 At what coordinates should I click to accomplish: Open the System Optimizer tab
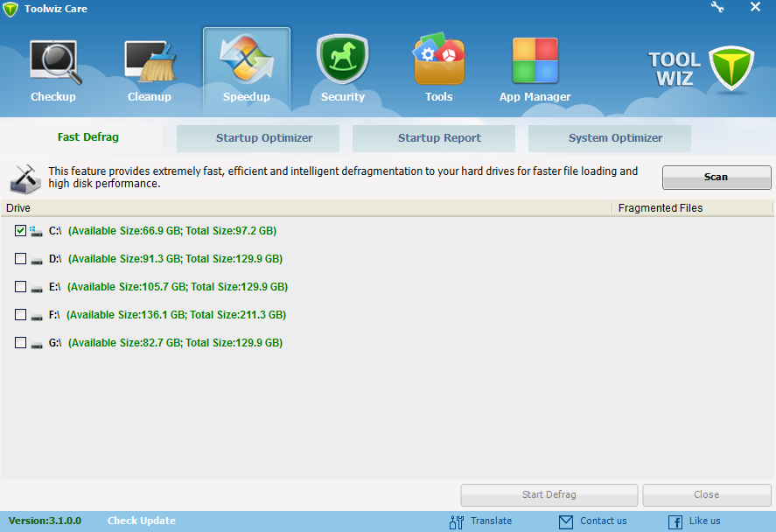(x=610, y=138)
